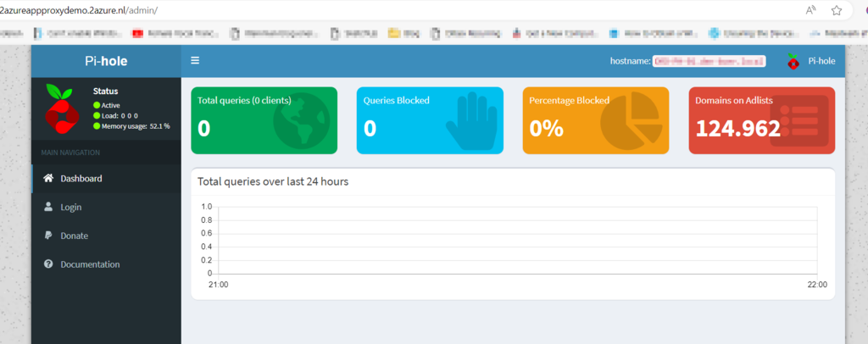Click the globe icon on Total queries card
Viewport: 868px width, 344px height.
(301, 121)
